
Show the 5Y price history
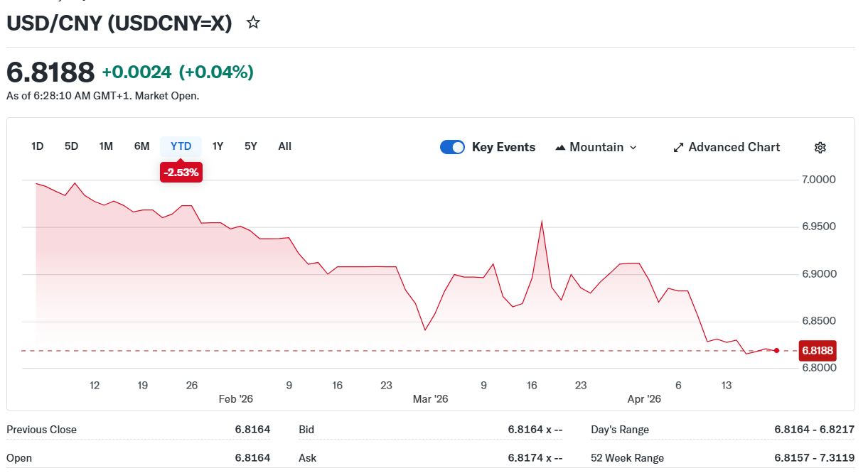pos(250,146)
